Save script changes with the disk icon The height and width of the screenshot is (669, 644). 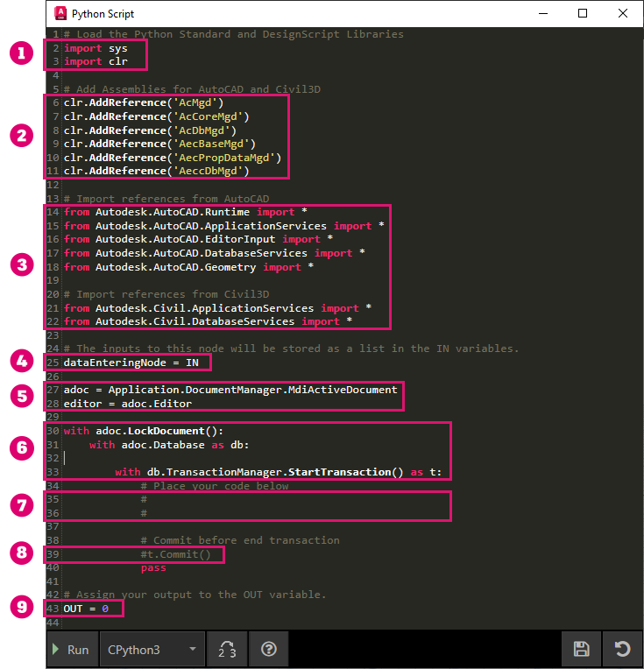click(581, 649)
